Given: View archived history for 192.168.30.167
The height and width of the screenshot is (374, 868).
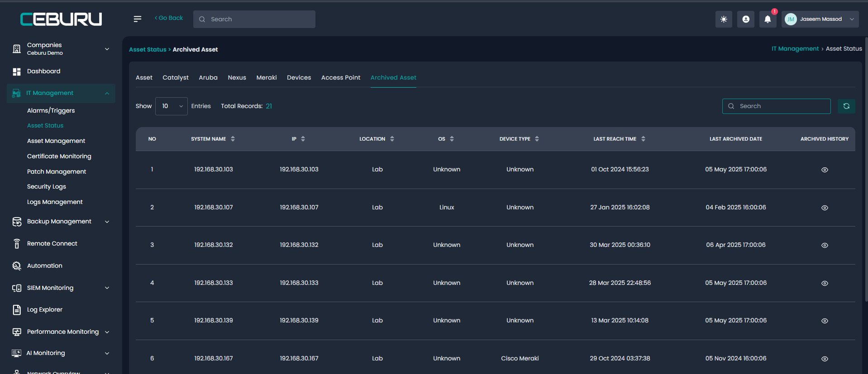Looking at the screenshot, I should click(x=825, y=359).
